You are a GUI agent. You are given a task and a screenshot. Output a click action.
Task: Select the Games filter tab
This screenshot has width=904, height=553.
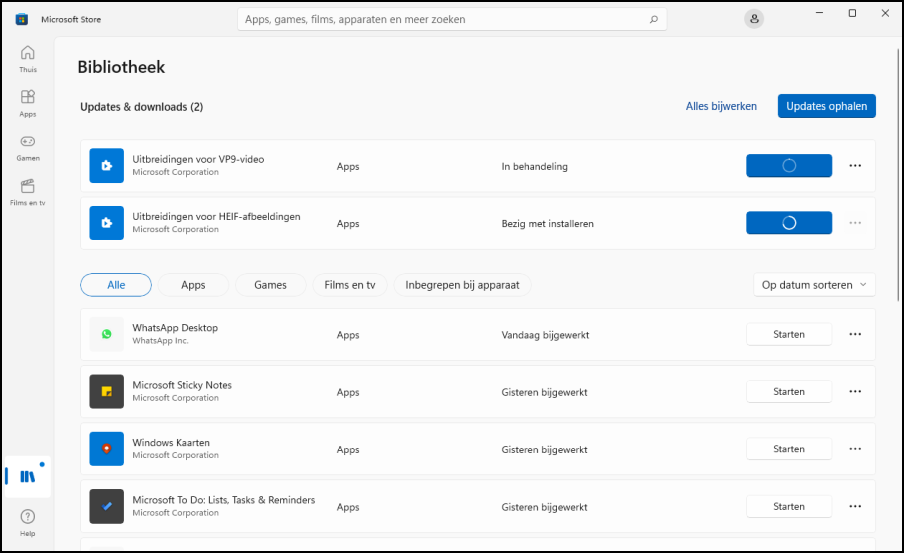point(270,285)
